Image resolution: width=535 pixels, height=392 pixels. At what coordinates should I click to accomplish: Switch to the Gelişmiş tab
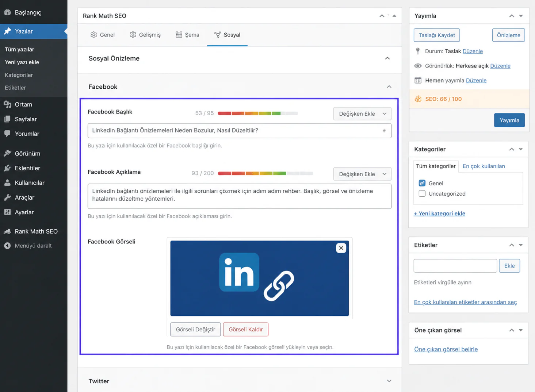[x=145, y=35]
